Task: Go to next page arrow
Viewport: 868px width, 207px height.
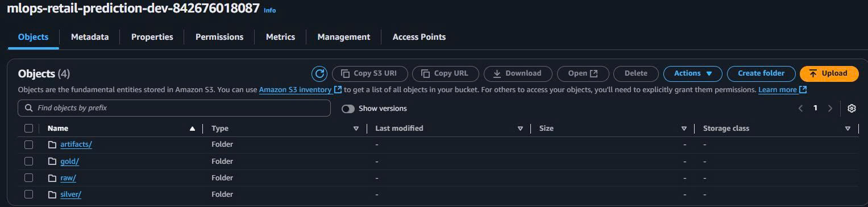Action: click(x=830, y=108)
